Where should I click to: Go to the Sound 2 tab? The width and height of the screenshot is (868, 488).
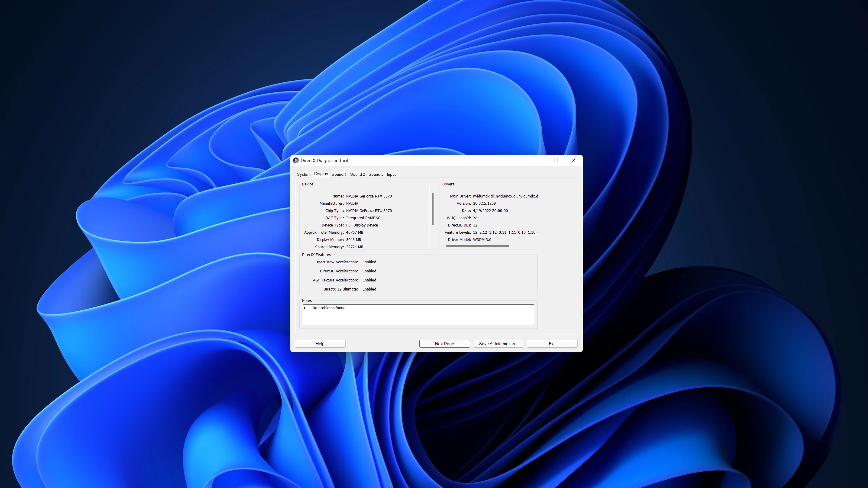pos(357,175)
